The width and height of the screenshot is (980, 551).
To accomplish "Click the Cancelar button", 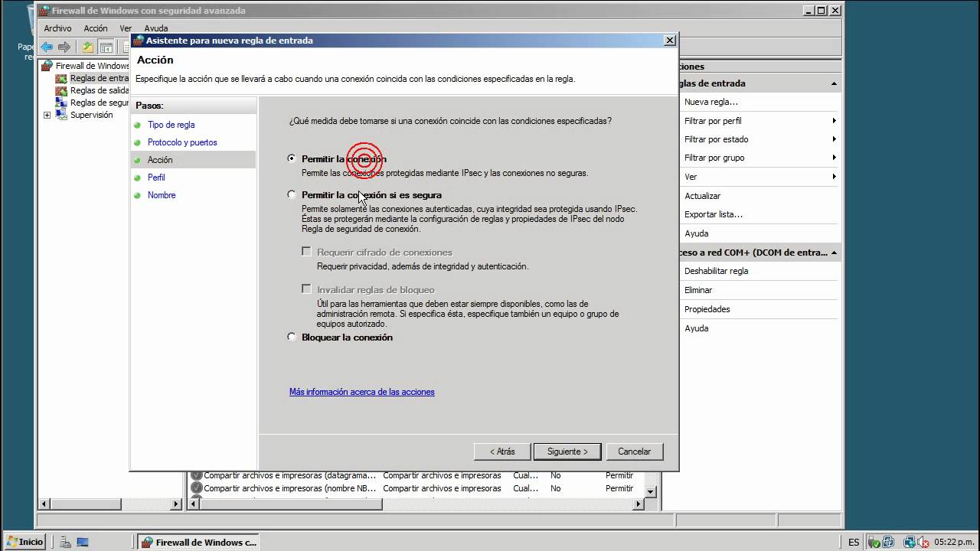I will pyautogui.click(x=634, y=452).
